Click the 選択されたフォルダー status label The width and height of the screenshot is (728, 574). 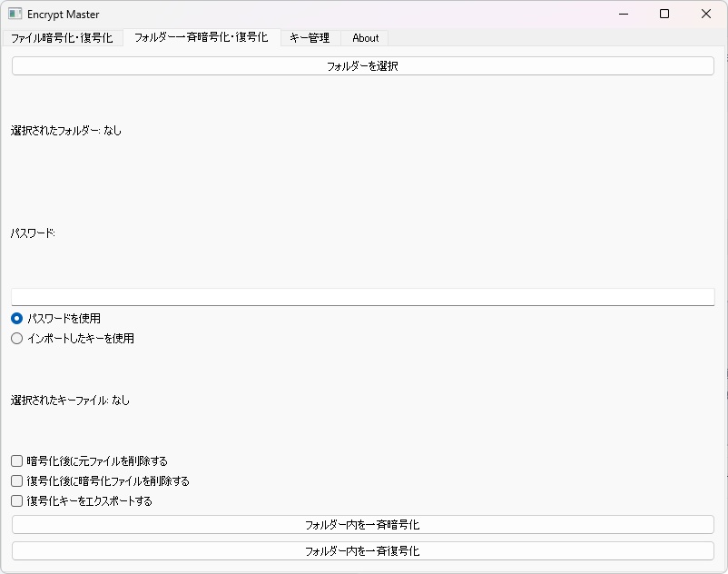click(x=66, y=131)
